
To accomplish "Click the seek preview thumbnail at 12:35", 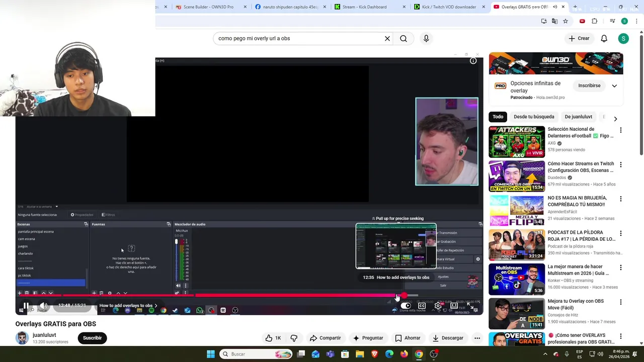I will point(396,246).
